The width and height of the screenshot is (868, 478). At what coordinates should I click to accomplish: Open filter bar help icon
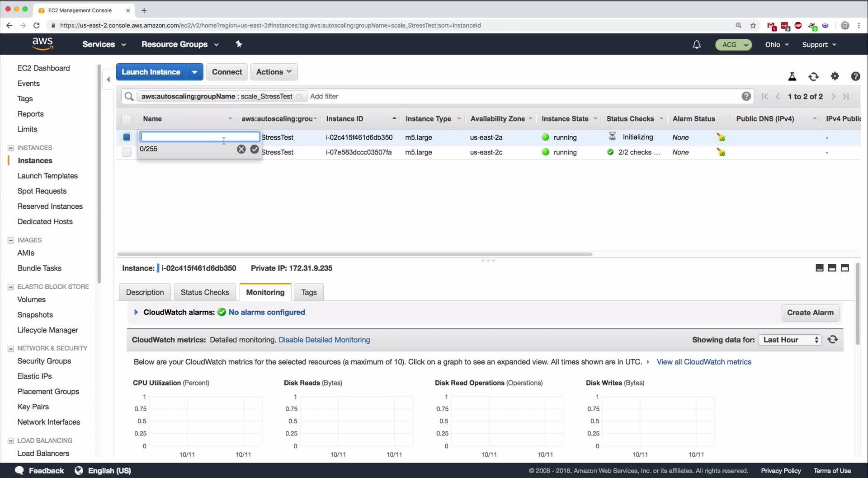click(746, 96)
